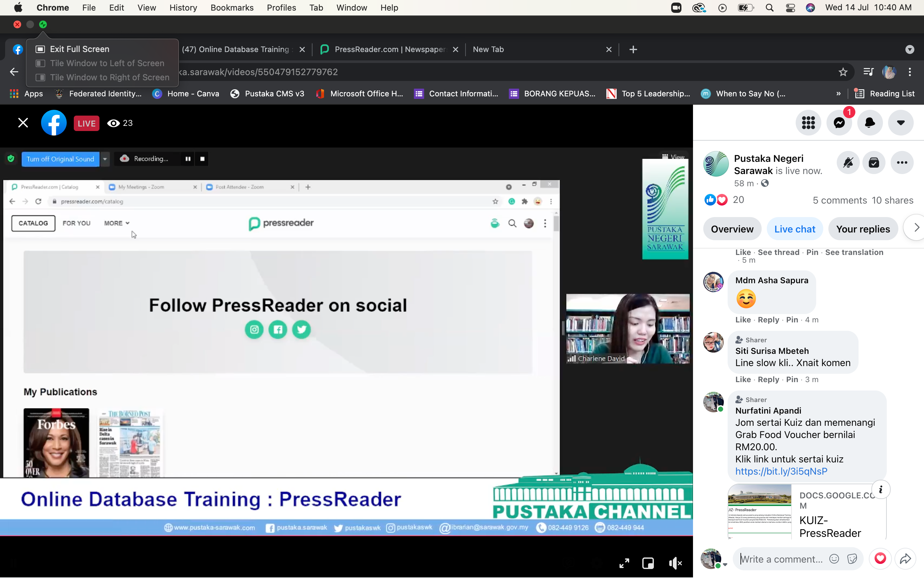The height and width of the screenshot is (578, 924).
Task: Open the Apple menu
Action: click(x=18, y=8)
